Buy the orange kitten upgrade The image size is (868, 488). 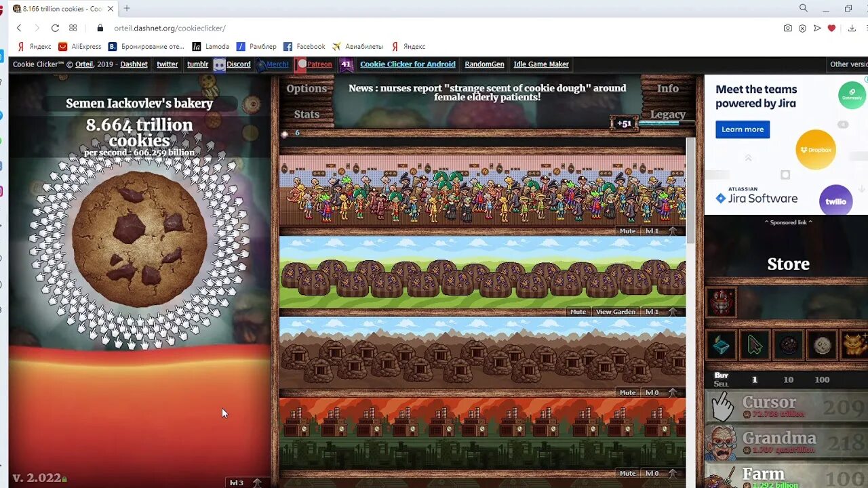click(854, 345)
